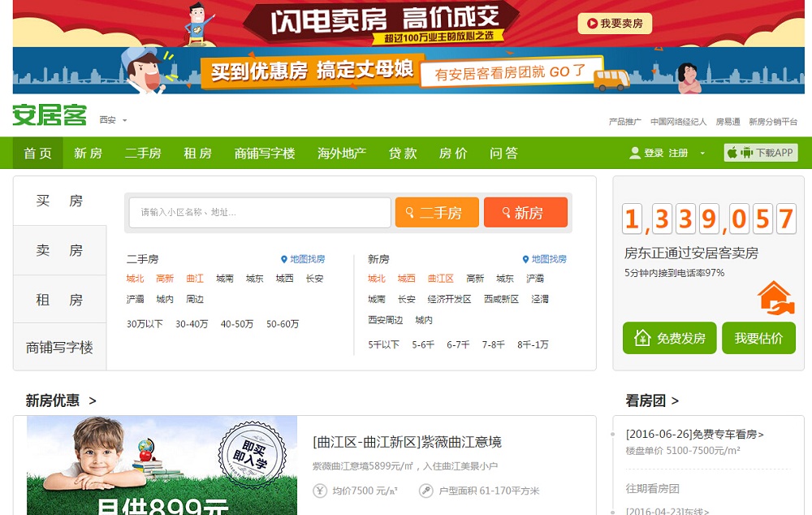Screen dimensions: 812x515
Task: Choose the 8千-1万 new-home price filter
Action: coord(533,345)
